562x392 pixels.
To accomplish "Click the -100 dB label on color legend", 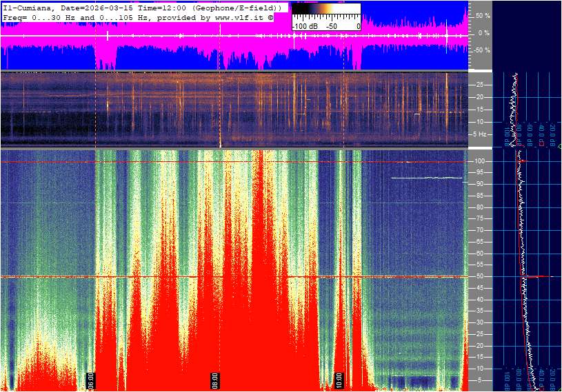I will coord(304,26).
